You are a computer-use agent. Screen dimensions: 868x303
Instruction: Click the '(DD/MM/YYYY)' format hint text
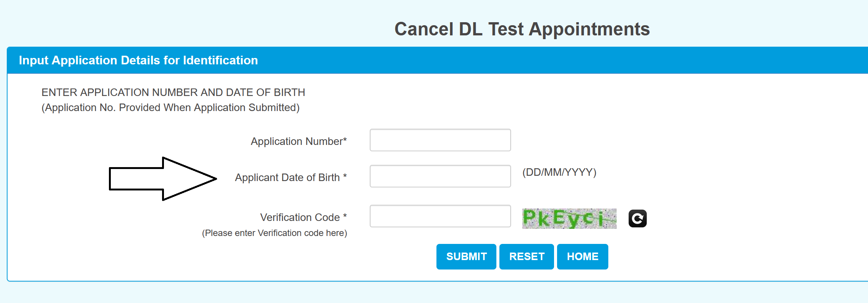point(559,173)
